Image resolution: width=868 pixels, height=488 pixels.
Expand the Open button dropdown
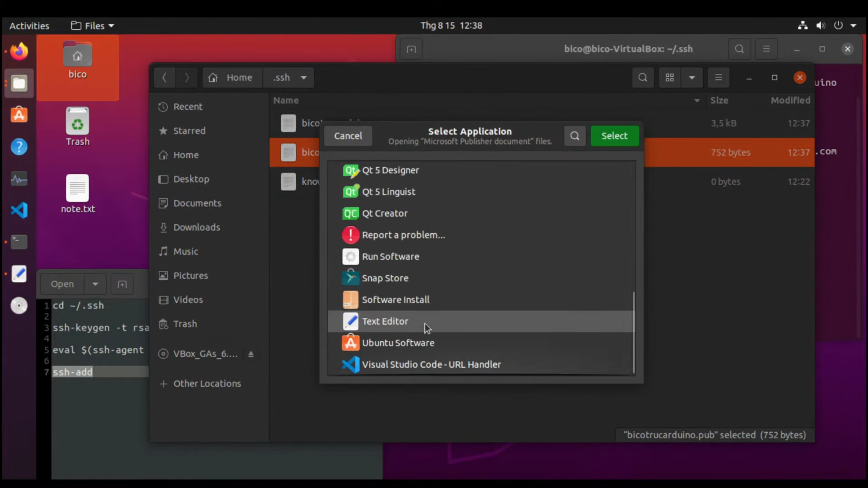point(94,284)
